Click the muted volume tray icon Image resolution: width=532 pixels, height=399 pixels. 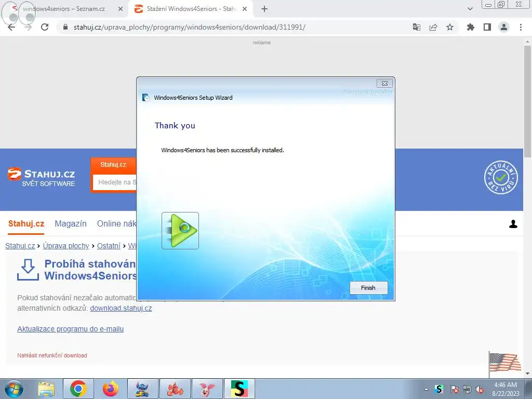[480, 389]
